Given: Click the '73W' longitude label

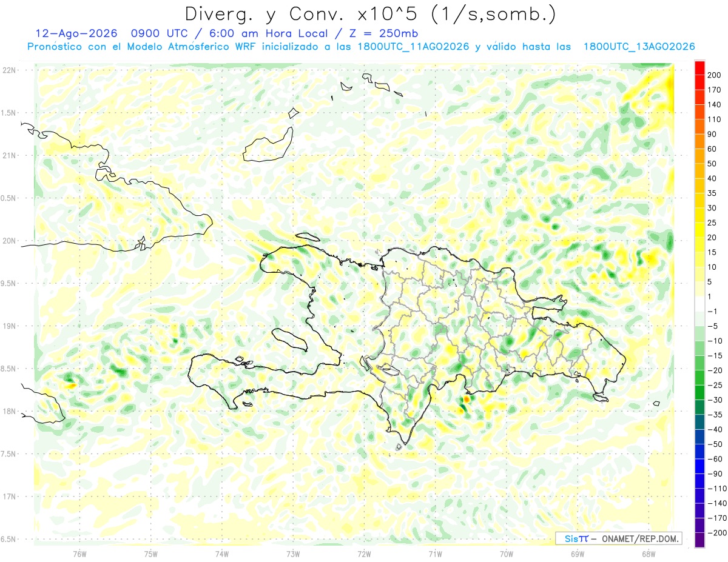Looking at the screenshot, I should click(x=293, y=554).
